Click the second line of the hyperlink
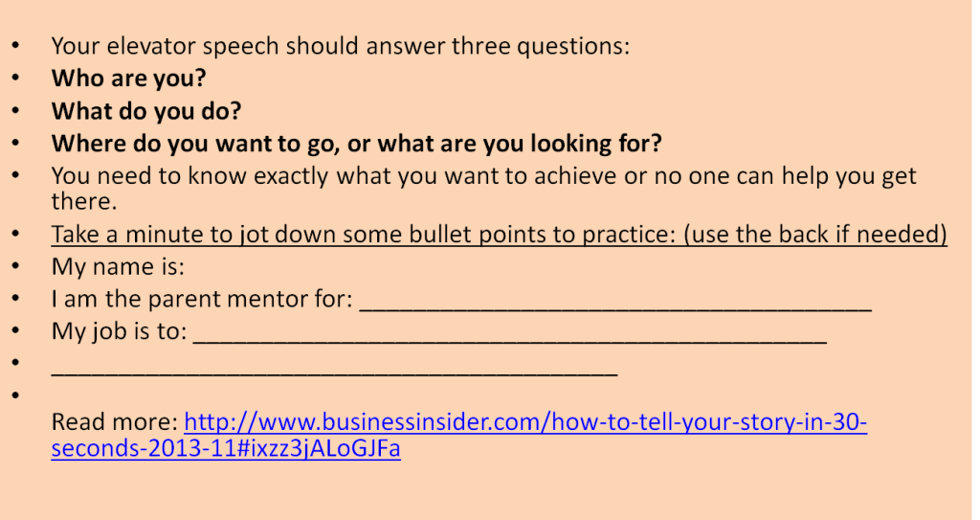The image size is (980, 520). point(226,449)
